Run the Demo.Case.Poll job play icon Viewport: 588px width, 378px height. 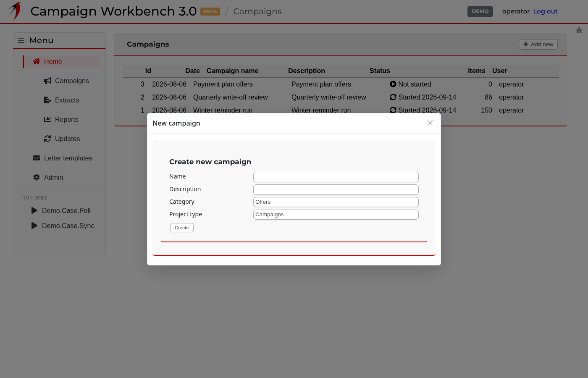(34, 210)
